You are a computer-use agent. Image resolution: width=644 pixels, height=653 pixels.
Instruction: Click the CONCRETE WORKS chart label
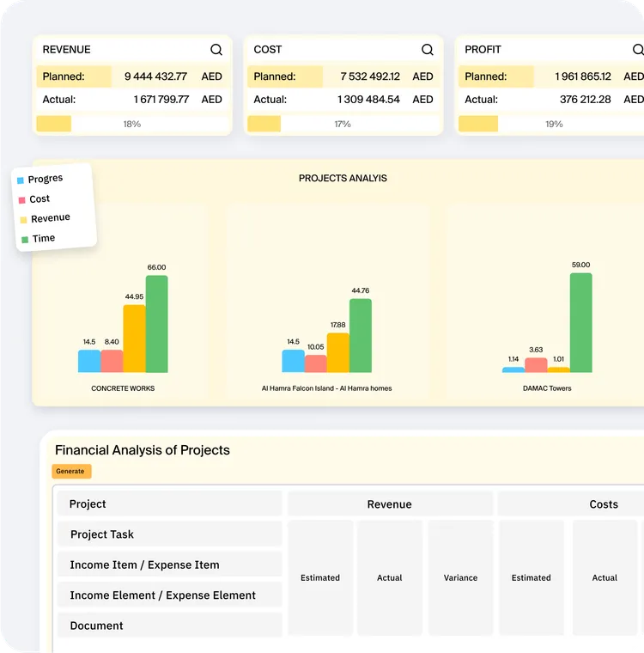coord(123,388)
